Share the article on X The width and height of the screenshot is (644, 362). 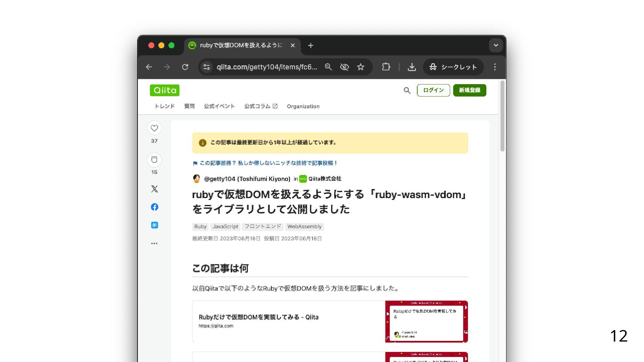click(x=154, y=189)
